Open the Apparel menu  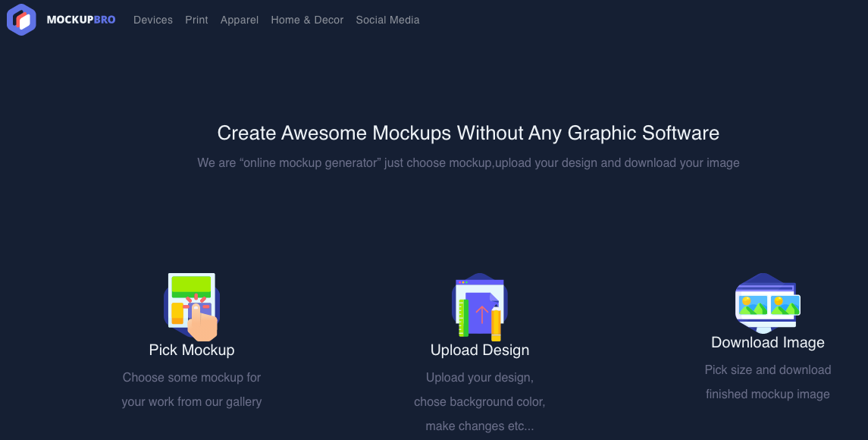(239, 20)
